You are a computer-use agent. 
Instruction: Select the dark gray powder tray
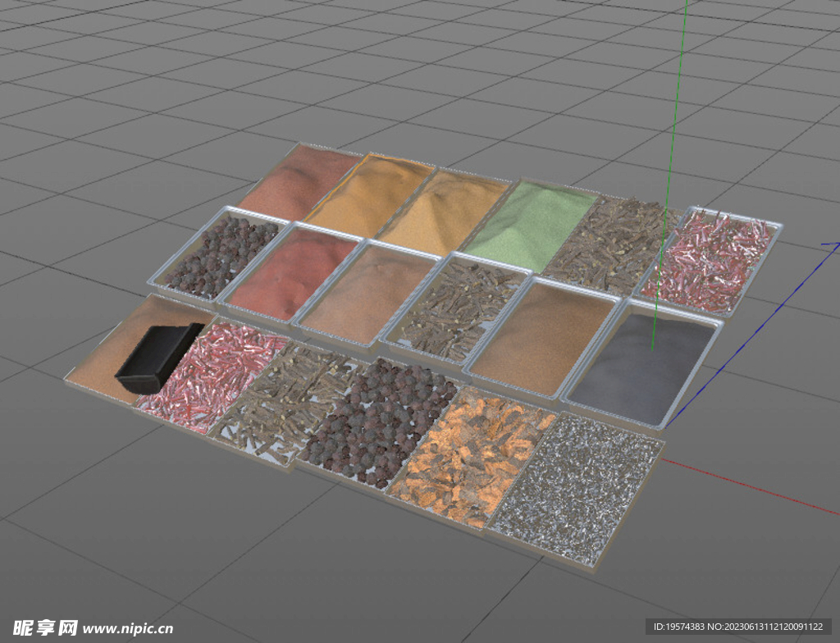(x=643, y=364)
